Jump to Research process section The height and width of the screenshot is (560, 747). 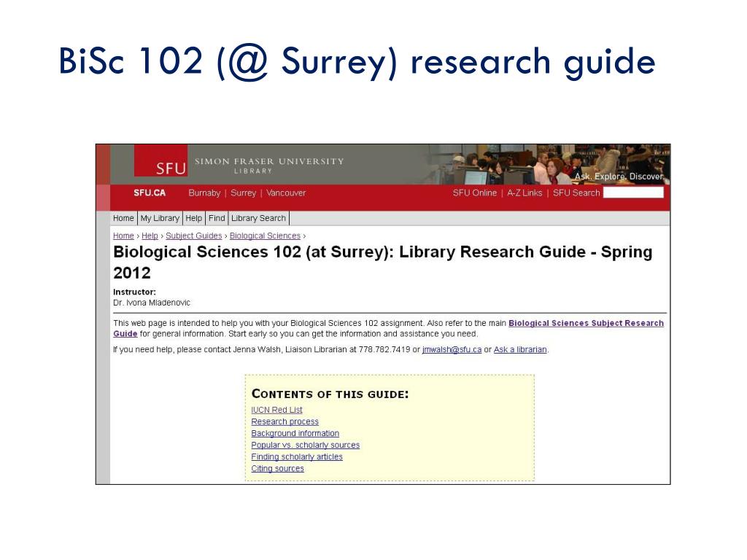(285, 421)
